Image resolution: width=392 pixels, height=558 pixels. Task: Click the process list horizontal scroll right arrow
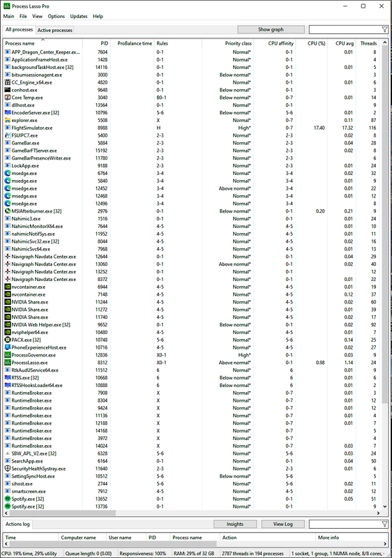click(378, 513)
